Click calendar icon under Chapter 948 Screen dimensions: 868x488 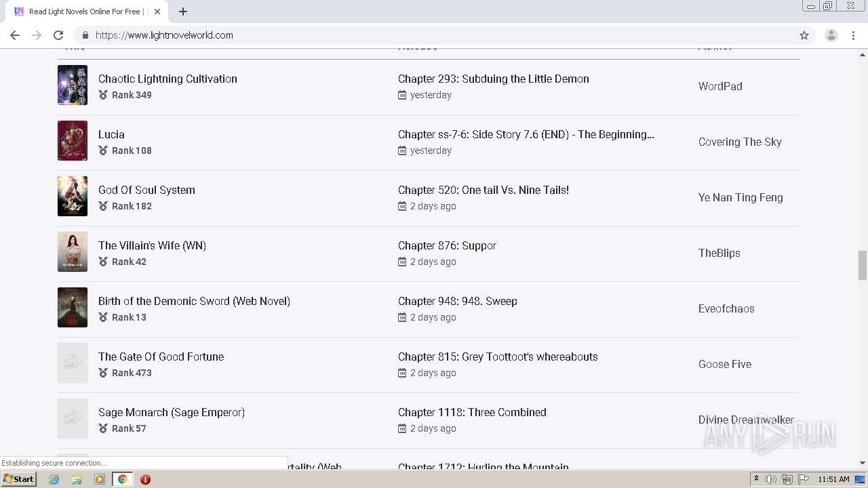point(402,317)
